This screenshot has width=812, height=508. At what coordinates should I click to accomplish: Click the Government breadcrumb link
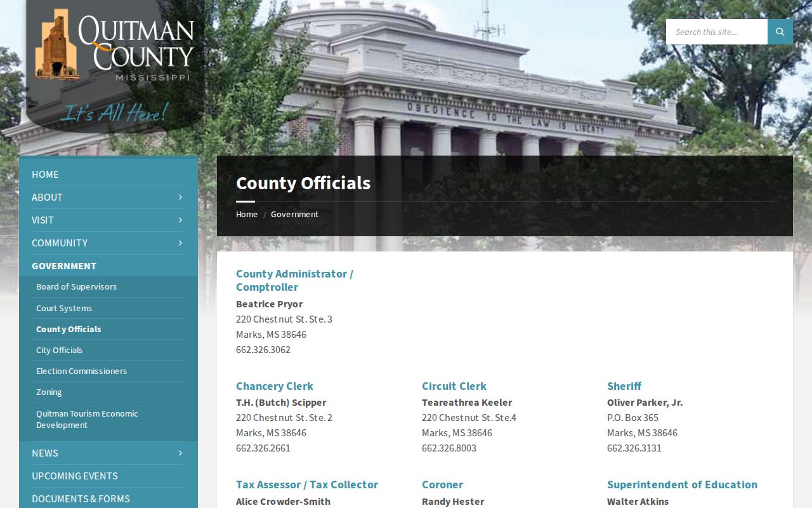(294, 215)
